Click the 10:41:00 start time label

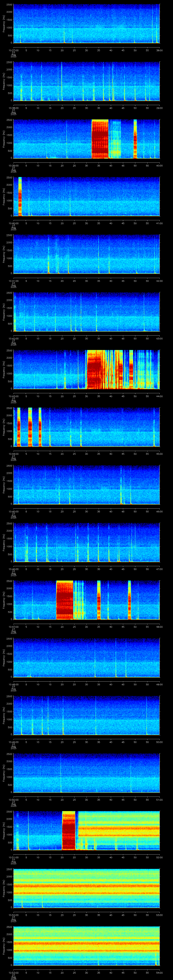(13, 281)
